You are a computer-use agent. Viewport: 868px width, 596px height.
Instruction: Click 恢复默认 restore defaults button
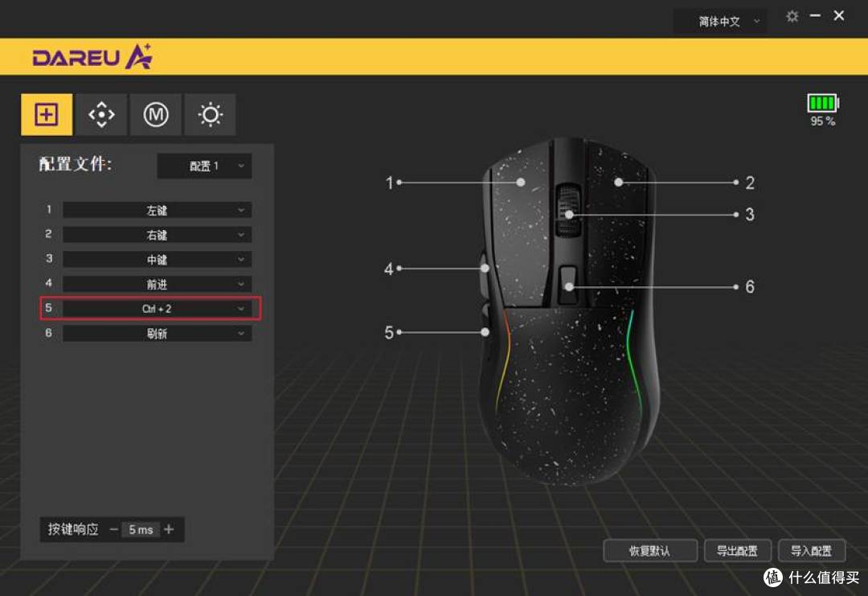pos(650,551)
